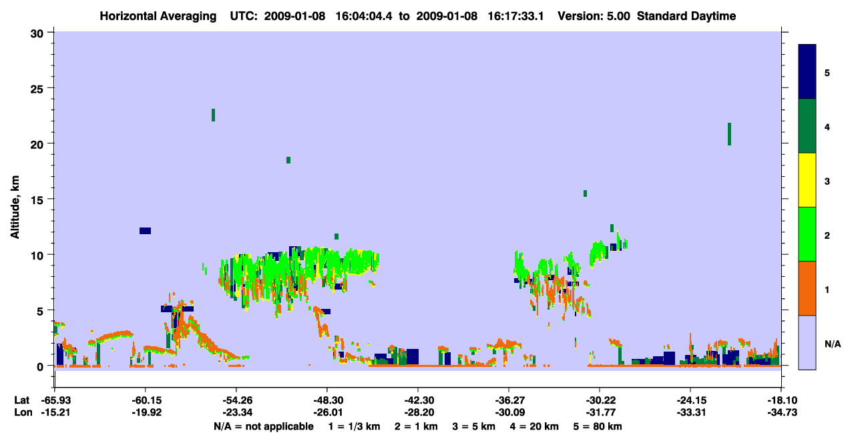Click the green streak near 22 km altitude at left
This screenshot has height=445, width=868.
click(x=213, y=115)
